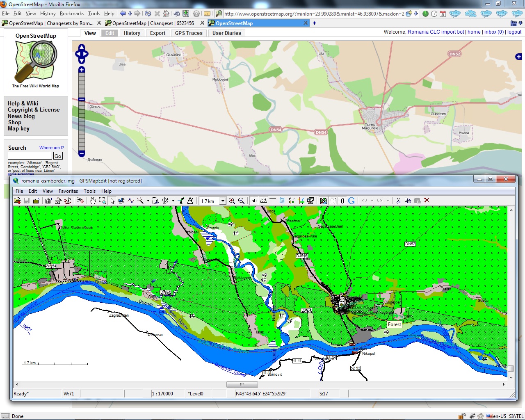Click the Firefox URL address bar
Image resolution: width=525 pixels, height=420 pixels.
314,14
